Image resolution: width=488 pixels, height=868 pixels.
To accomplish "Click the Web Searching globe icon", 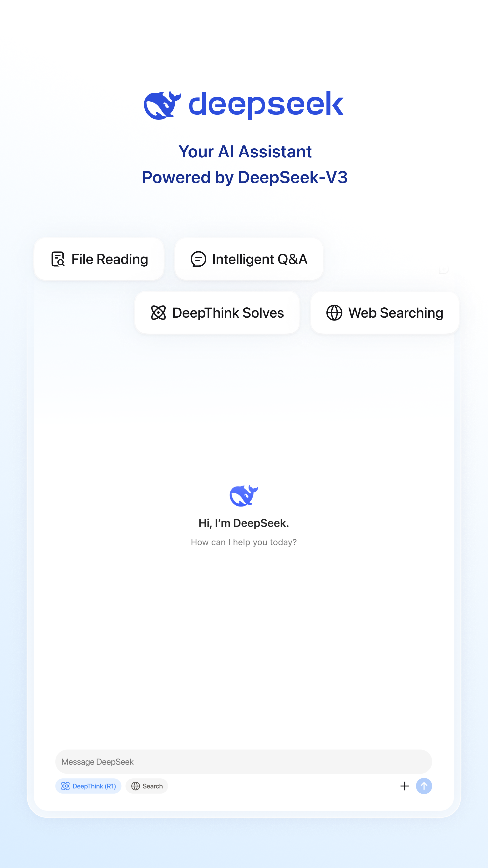I will coord(334,312).
